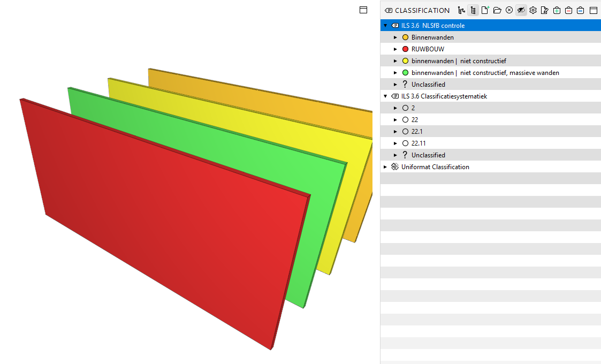The height and width of the screenshot is (364, 601).
Task: Expand Unclassified under NLSfB controle
Action: coord(395,85)
